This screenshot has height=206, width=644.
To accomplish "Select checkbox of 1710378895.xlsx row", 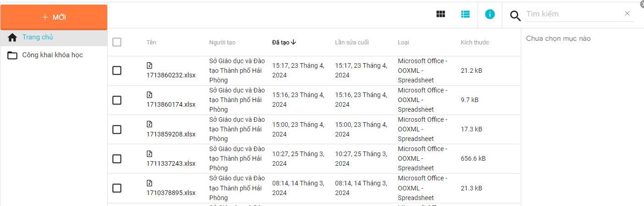I will coord(117,188).
